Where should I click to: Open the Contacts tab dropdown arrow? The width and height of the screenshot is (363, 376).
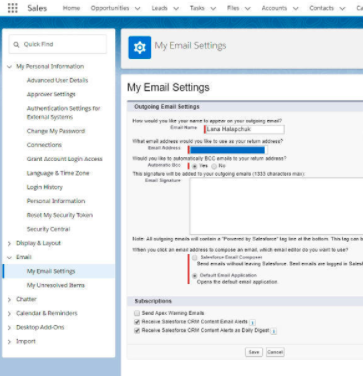coord(342,8)
